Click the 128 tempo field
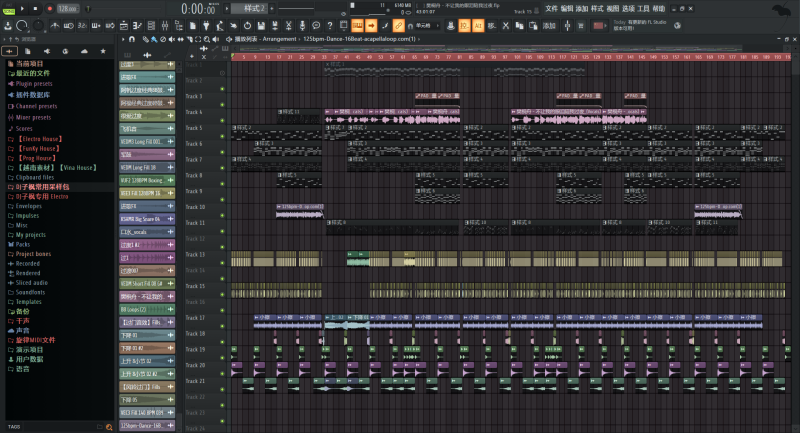 pyautogui.click(x=68, y=9)
